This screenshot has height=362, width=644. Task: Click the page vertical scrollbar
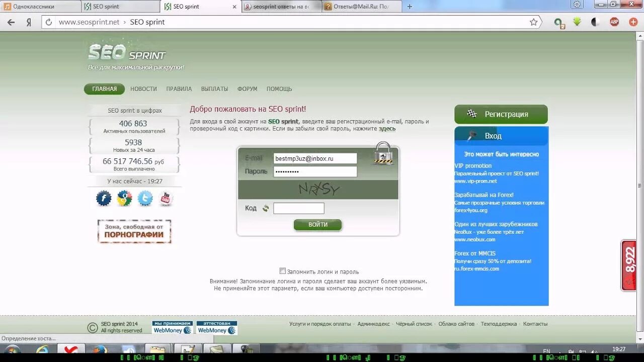(x=640, y=187)
